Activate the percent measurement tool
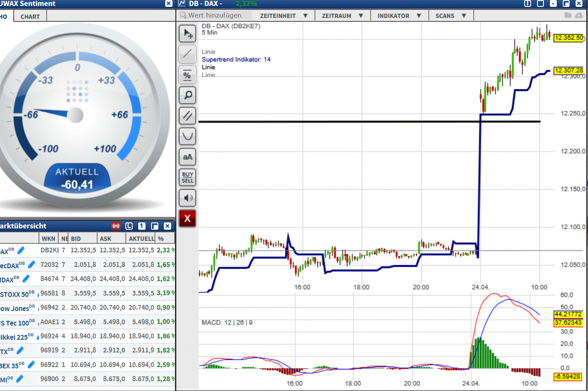 coord(187,74)
